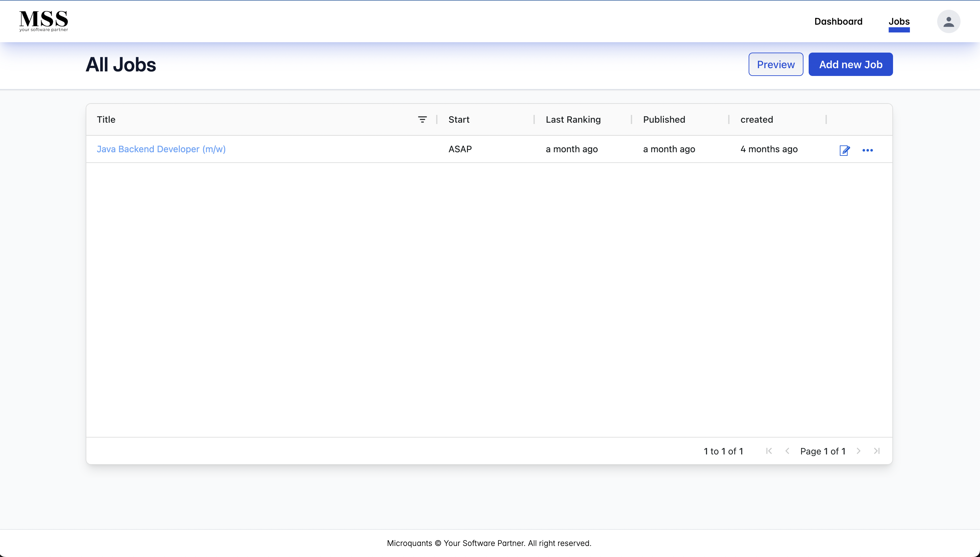This screenshot has height=557, width=980.
Task: Open the filter icon on Title column
Action: (x=423, y=119)
